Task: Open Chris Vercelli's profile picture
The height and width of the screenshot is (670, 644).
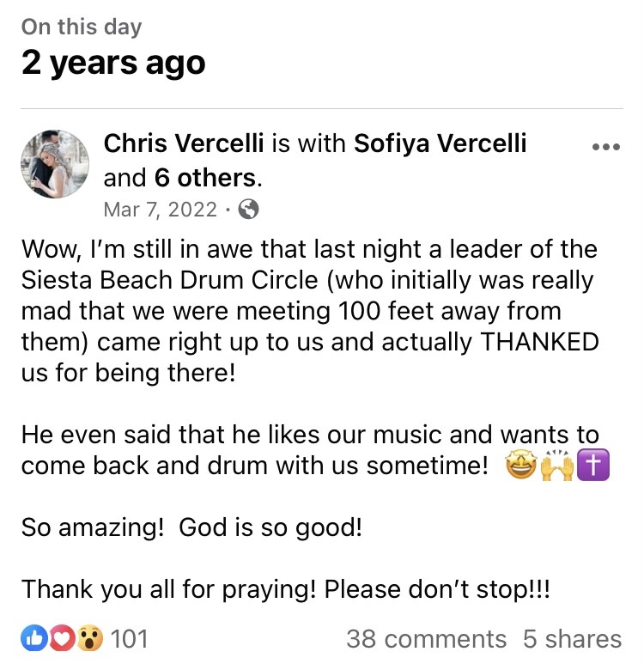Action: coord(55,164)
